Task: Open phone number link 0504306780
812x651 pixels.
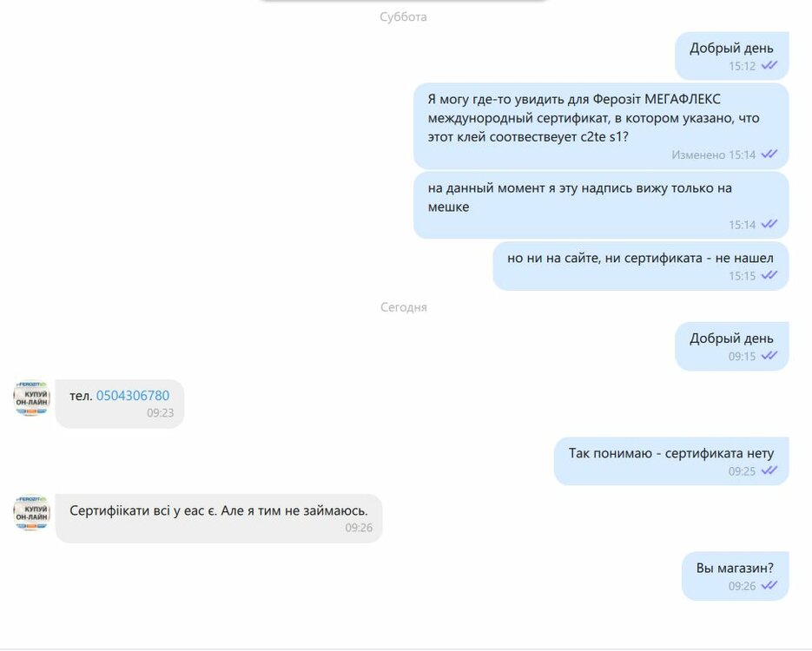Action: (x=133, y=396)
